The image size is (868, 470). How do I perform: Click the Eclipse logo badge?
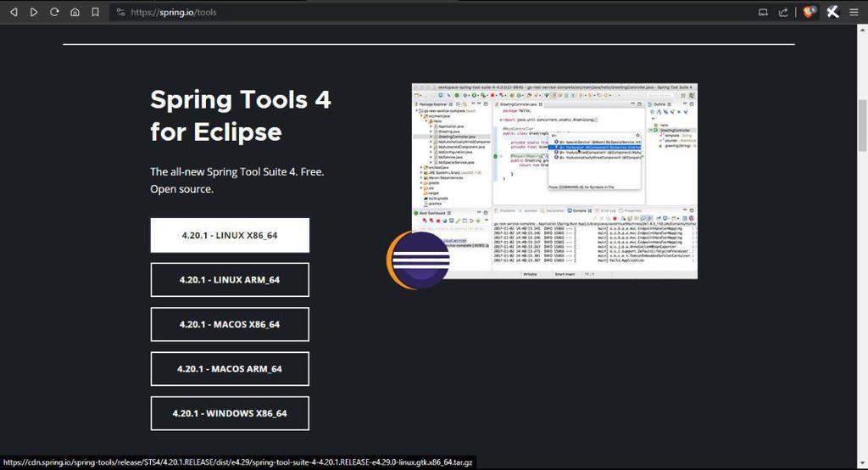pyautogui.click(x=419, y=260)
